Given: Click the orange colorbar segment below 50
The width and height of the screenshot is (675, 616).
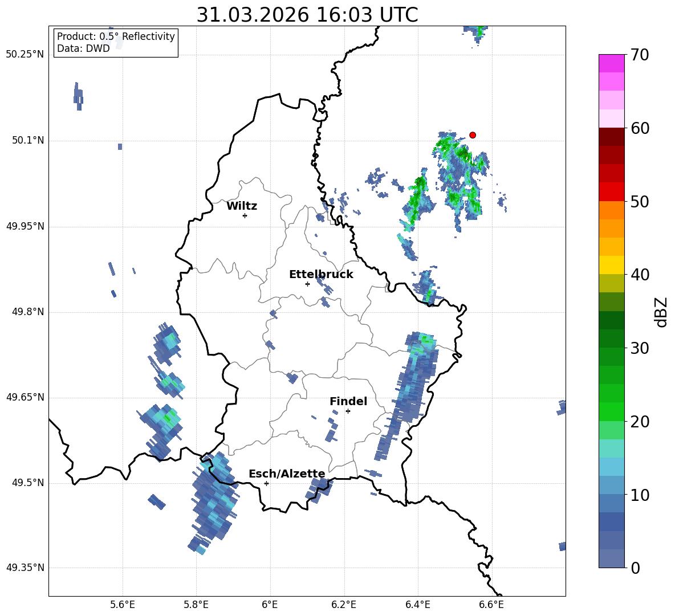Looking at the screenshot, I should [611, 210].
